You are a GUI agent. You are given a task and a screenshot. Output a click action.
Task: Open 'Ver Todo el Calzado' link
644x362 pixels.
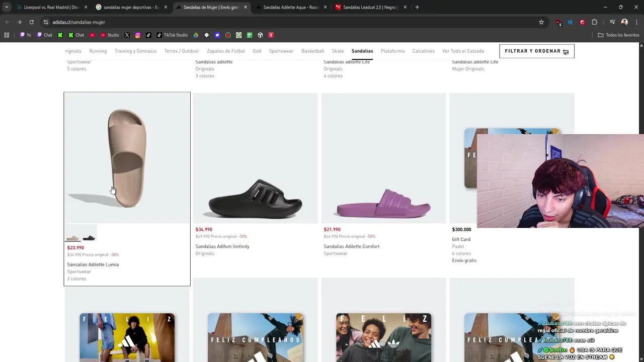point(463,51)
